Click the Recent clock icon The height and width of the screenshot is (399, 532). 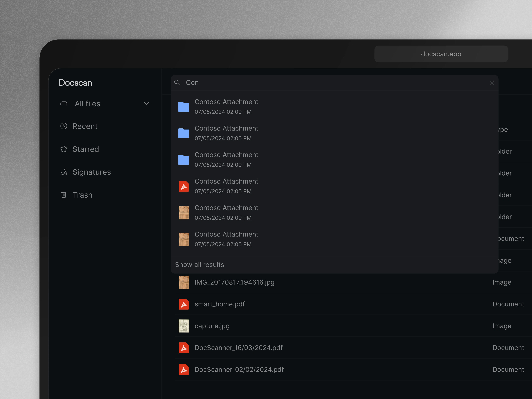[64, 126]
